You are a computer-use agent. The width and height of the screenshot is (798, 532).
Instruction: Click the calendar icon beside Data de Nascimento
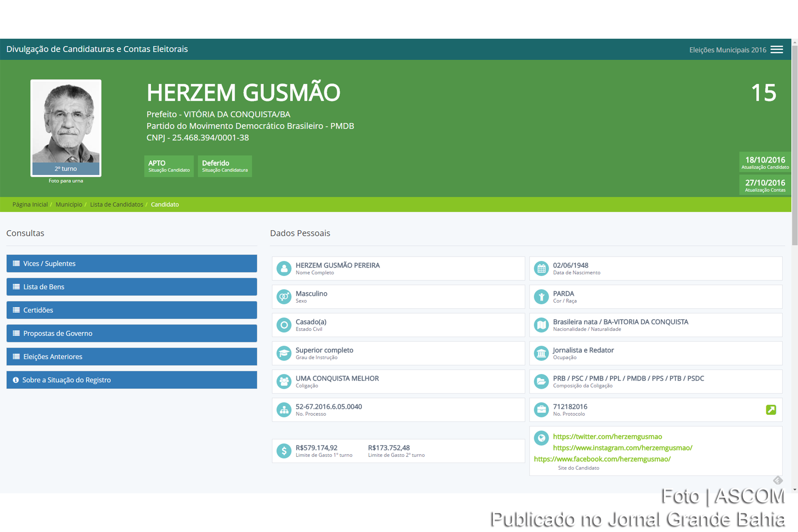[x=541, y=268]
